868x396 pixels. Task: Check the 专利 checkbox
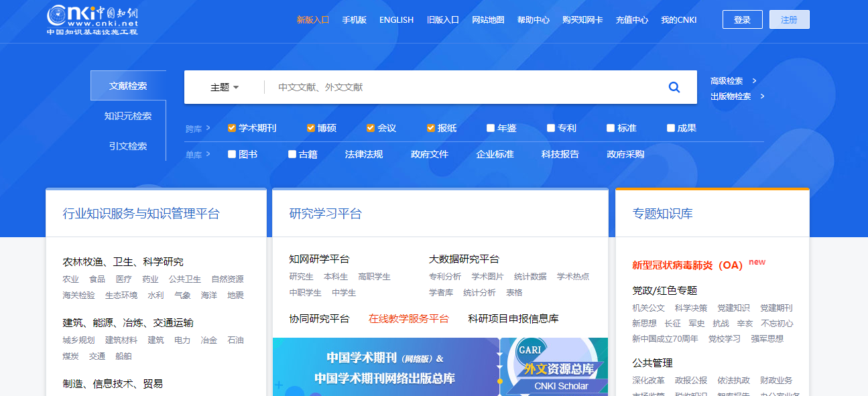coord(551,128)
